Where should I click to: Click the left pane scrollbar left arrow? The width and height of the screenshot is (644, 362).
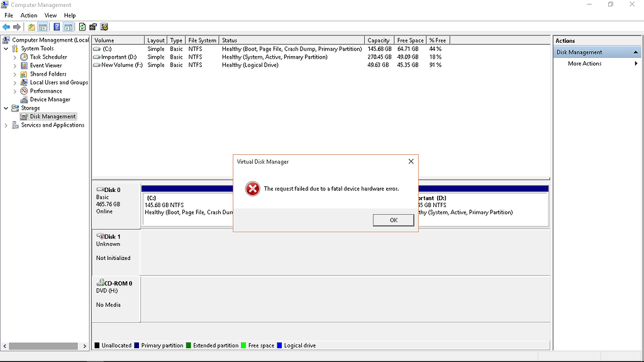pos(5,346)
